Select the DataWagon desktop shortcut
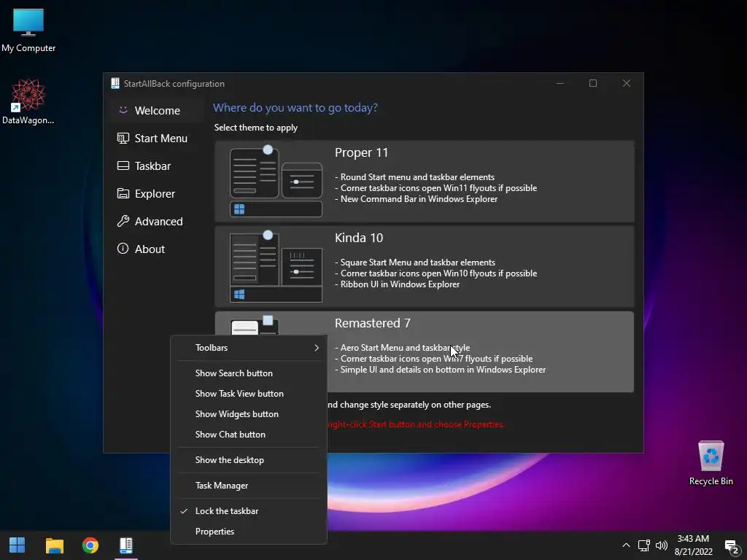This screenshot has height=560, width=747. tap(28, 101)
